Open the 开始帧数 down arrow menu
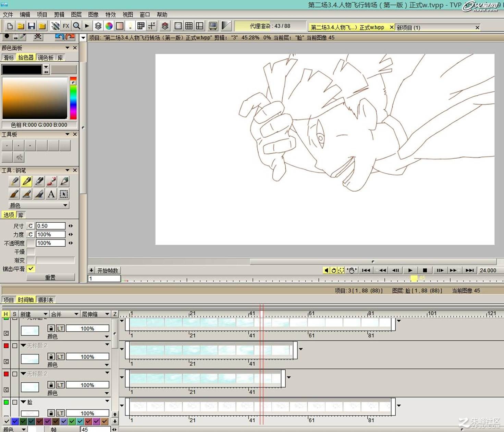504x432 pixels. coord(91,270)
